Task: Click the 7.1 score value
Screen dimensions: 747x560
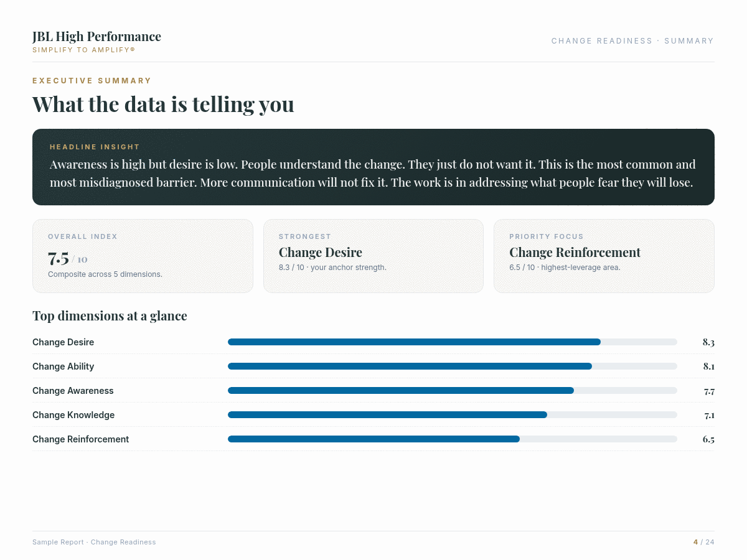Action: (710, 415)
